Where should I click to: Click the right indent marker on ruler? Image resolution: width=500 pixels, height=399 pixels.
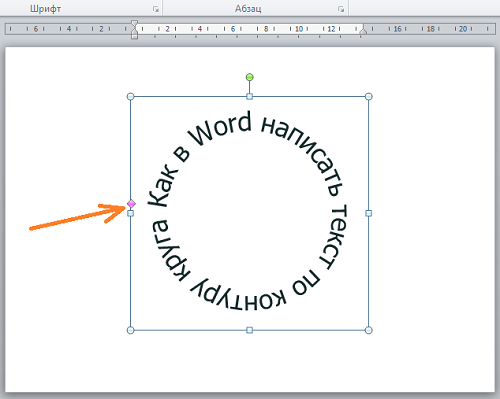click(363, 31)
